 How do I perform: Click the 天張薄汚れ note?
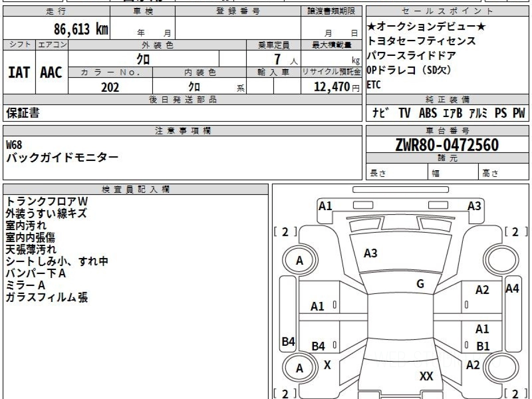31,249
